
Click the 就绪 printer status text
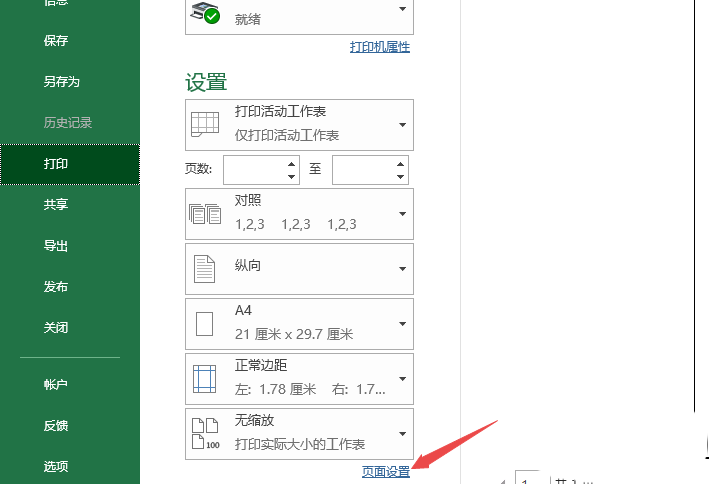248,19
